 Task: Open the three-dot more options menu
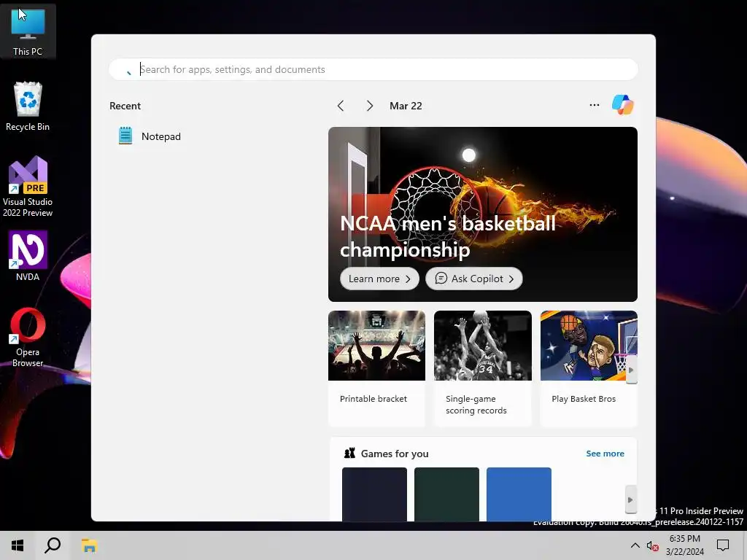click(594, 105)
